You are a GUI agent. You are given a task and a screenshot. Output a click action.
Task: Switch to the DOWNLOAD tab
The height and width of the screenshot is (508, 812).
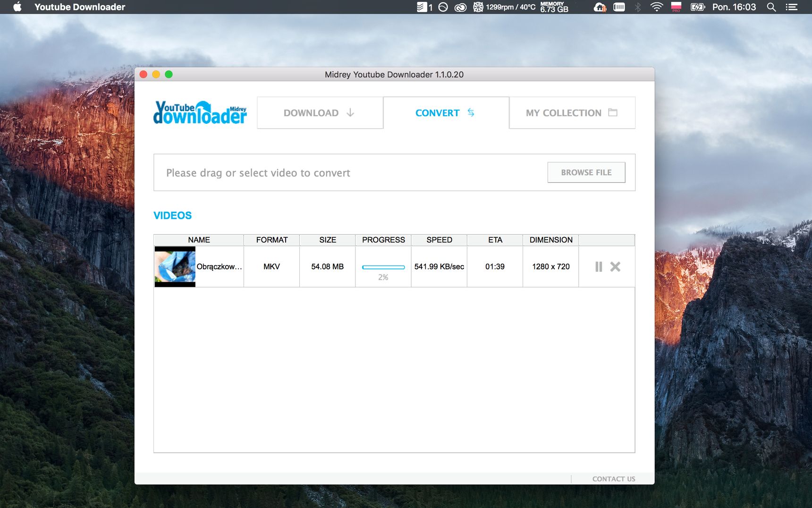click(x=320, y=113)
